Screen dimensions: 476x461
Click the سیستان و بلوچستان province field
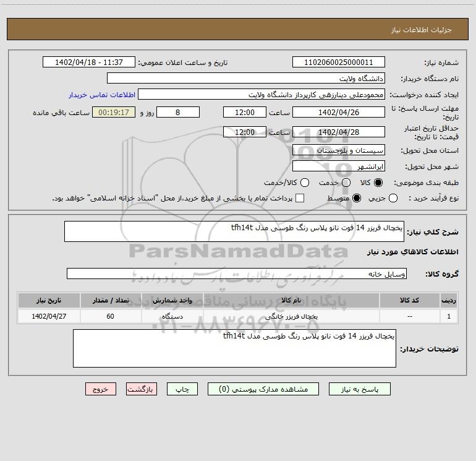pyautogui.click(x=339, y=150)
